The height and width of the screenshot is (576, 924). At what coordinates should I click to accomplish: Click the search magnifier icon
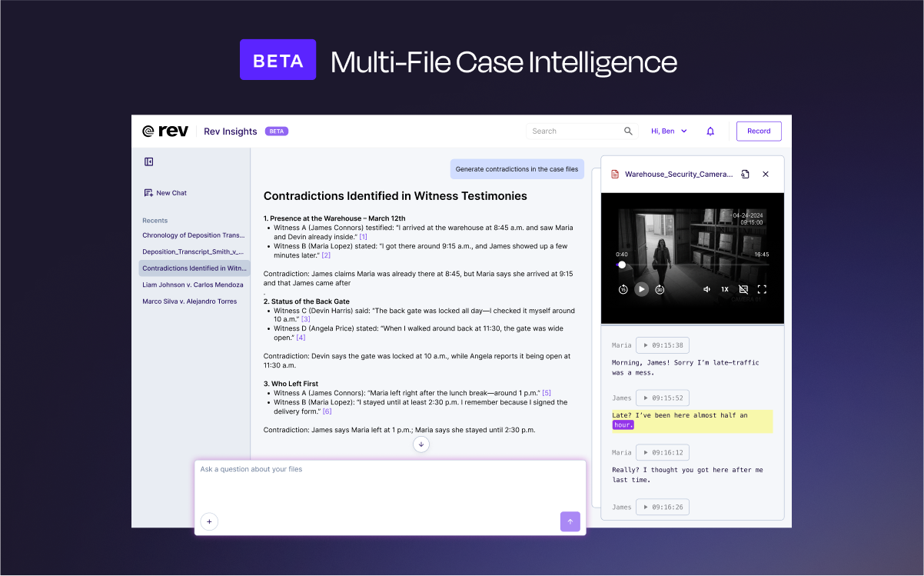coord(628,132)
